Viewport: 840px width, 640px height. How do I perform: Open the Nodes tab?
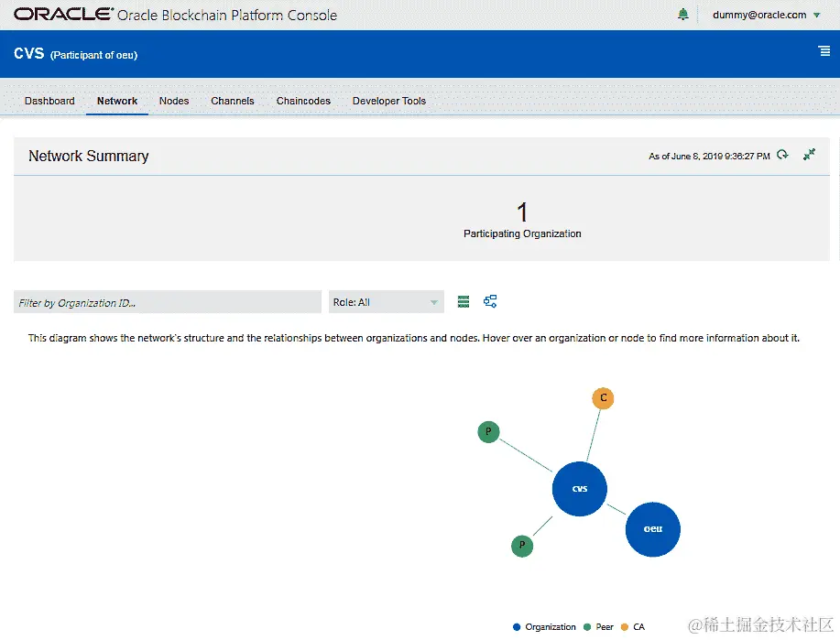pos(174,101)
